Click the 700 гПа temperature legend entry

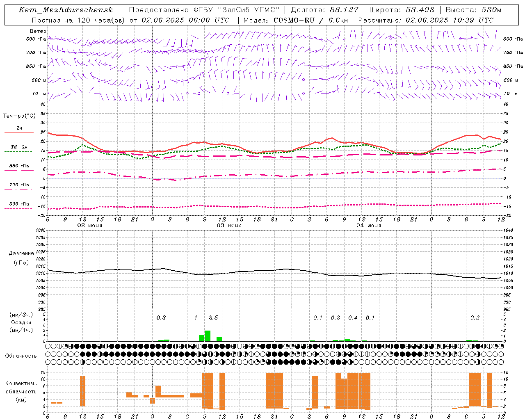click(x=19, y=185)
